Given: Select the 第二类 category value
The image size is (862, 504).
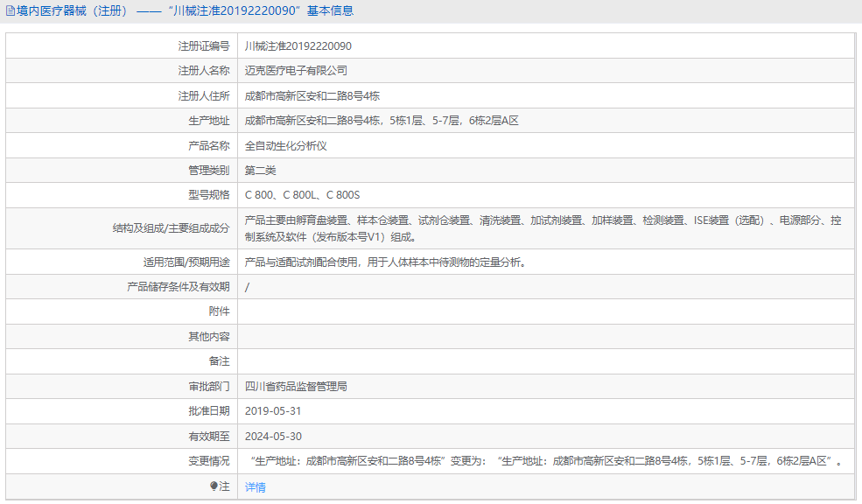Looking at the screenshot, I should (x=260, y=171).
